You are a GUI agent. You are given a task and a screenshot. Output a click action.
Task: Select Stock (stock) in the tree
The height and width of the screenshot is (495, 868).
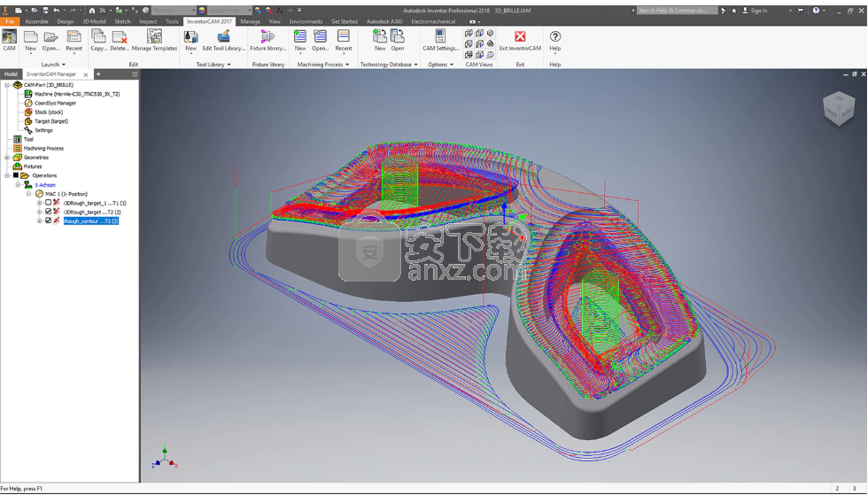(49, 112)
